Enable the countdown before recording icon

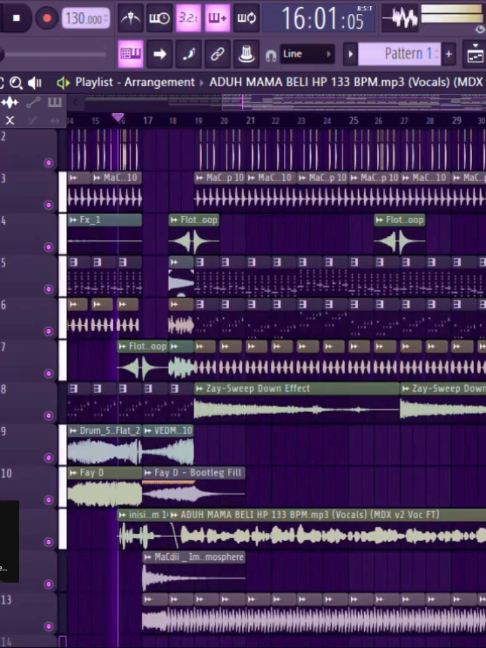[188, 18]
